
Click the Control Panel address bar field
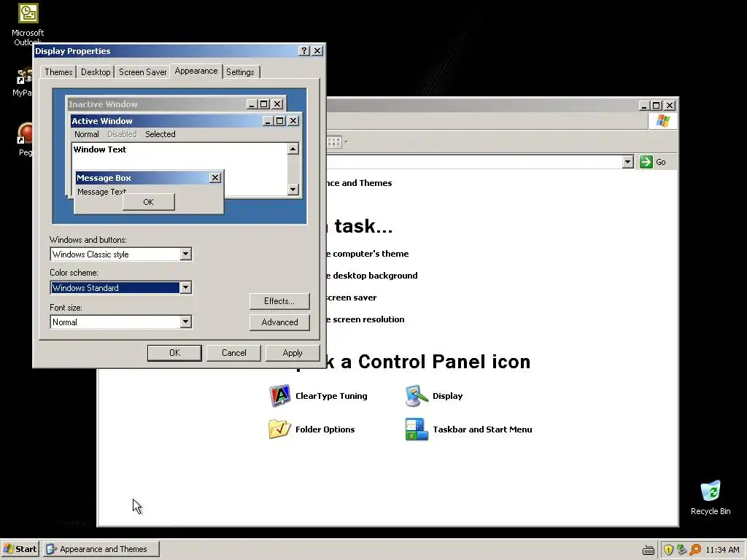(475, 162)
